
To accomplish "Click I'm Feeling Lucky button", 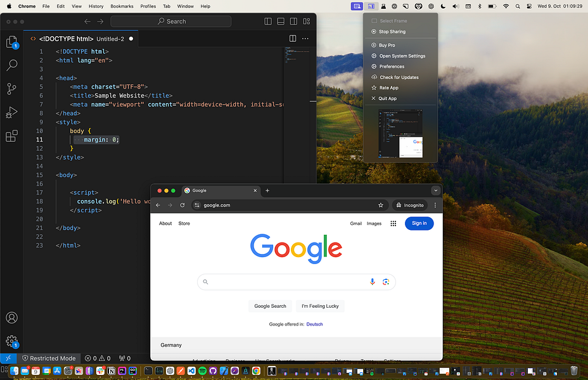I will coord(320,306).
